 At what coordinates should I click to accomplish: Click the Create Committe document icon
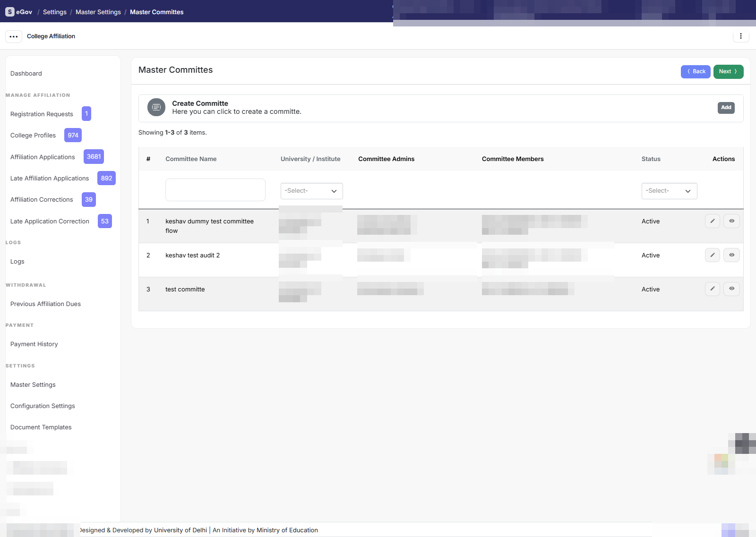coord(156,107)
